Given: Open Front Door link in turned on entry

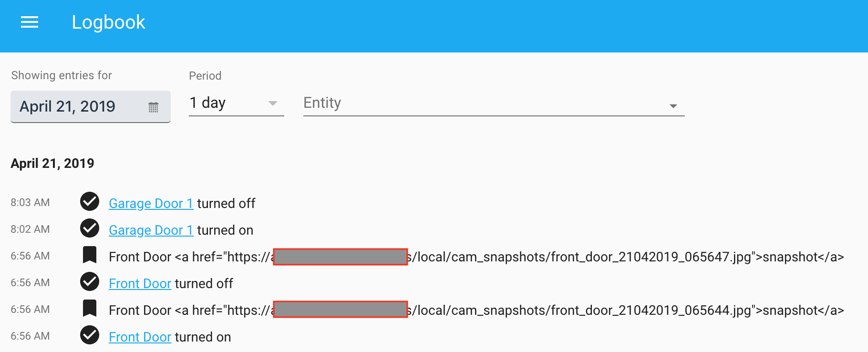Looking at the screenshot, I should coord(140,337).
